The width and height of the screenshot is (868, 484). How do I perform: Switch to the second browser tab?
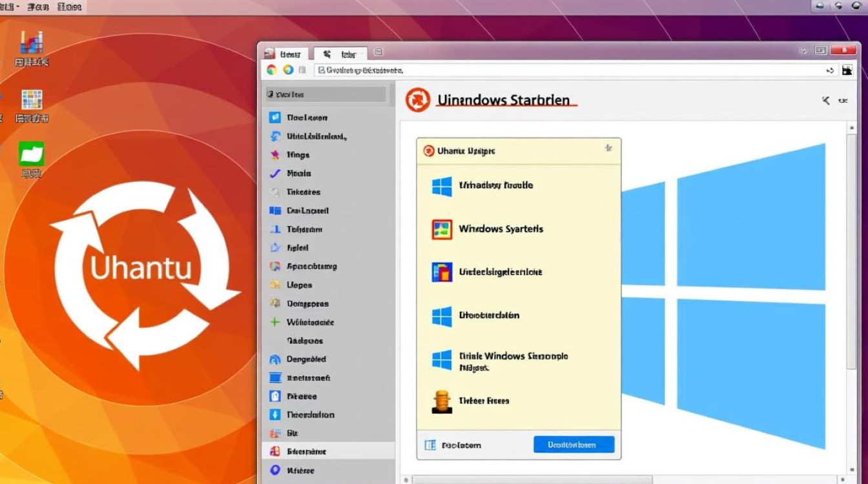coord(342,54)
